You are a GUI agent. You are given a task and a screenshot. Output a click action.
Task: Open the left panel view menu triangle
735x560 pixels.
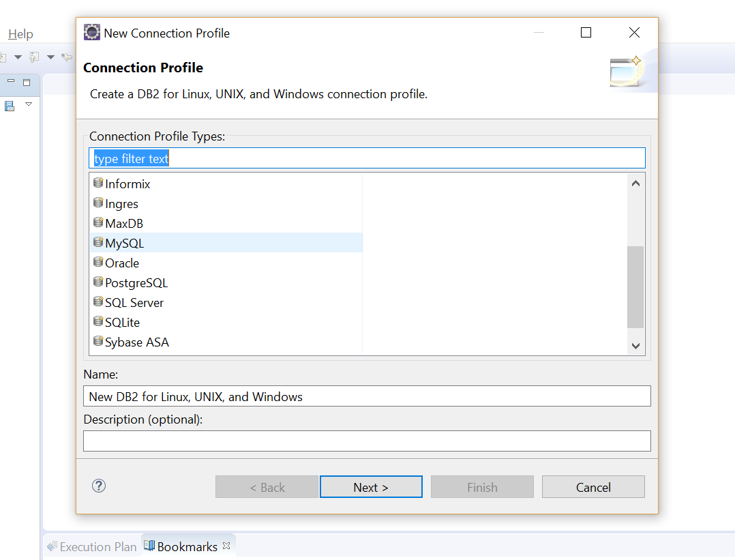pyautogui.click(x=29, y=104)
